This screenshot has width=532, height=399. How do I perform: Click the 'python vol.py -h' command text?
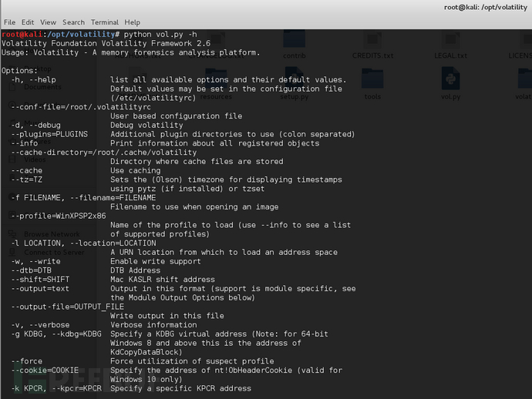click(160, 34)
